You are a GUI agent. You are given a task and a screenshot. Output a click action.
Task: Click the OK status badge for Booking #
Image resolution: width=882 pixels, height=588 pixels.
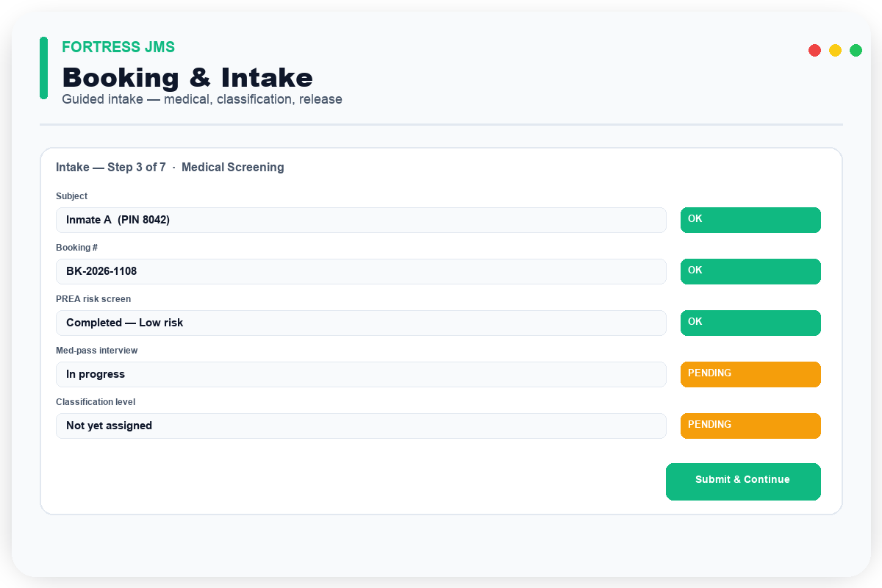click(x=750, y=271)
